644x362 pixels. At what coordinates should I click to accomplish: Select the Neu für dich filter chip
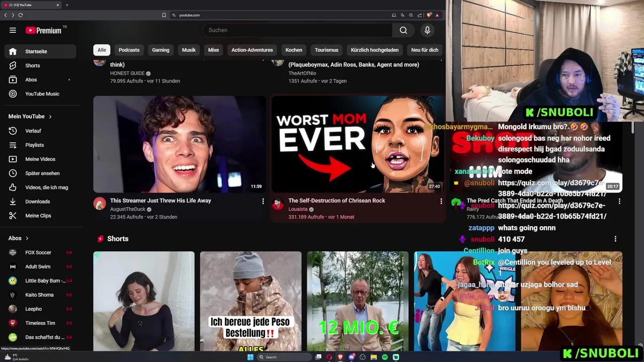click(x=425, y=50)
